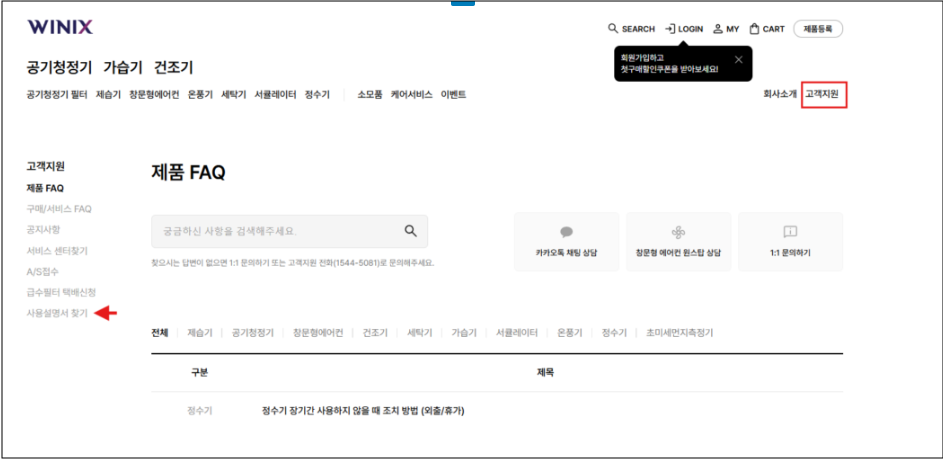Viewport: 943px width, 459px height.
Task: Filter FAQ by 창문형에어컨 tab
Action: click(x=318, y=333)
